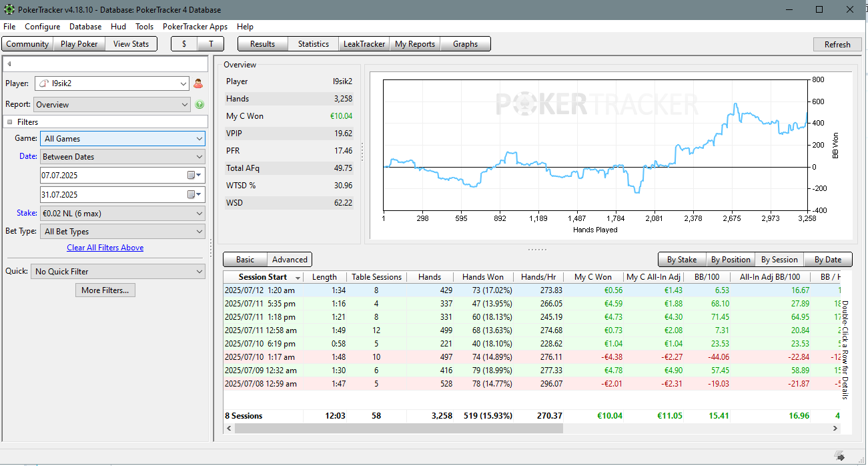Open the Player dropdown showing l9sik2

coord(112,83)
